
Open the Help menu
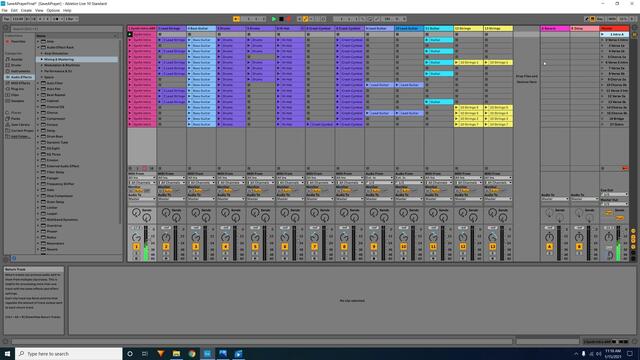tap(67, 10)
